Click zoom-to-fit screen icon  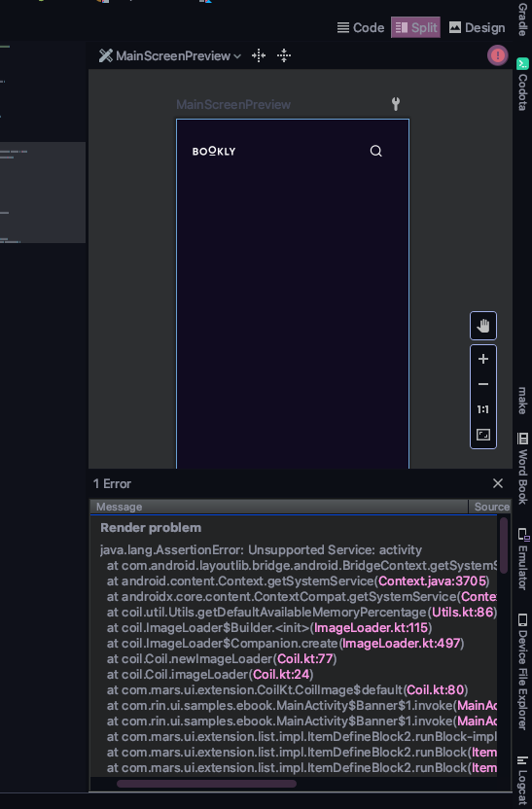(x=483, y=435)
